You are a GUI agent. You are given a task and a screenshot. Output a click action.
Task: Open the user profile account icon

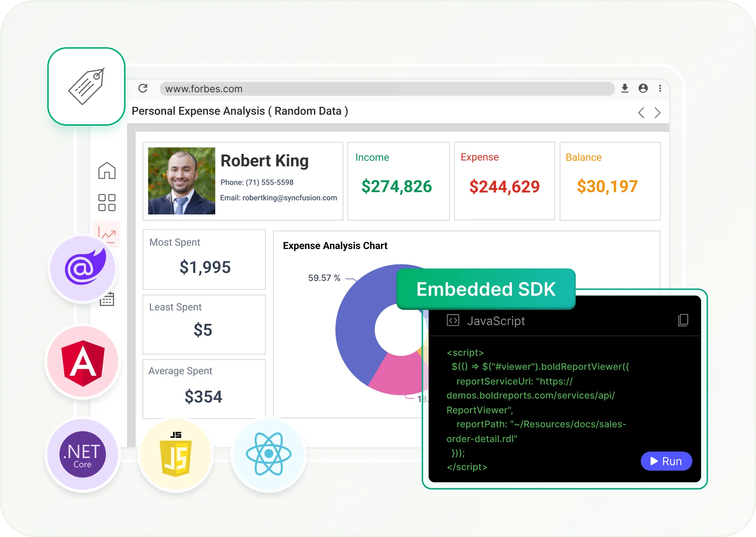(x=643, y=89)
